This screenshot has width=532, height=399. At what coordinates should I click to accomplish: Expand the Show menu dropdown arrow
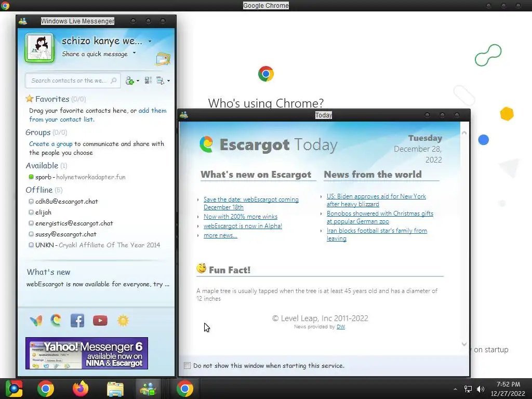point(169,81)
